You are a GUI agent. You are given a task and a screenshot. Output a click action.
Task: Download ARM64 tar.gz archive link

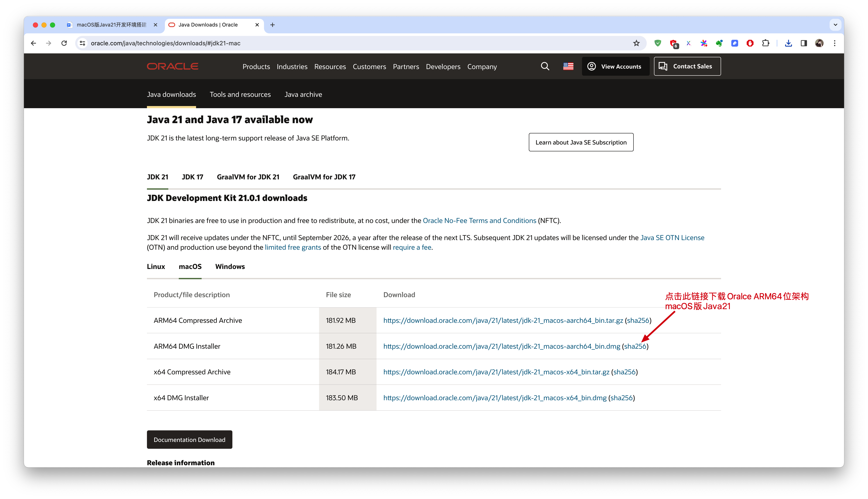(503, 320)
